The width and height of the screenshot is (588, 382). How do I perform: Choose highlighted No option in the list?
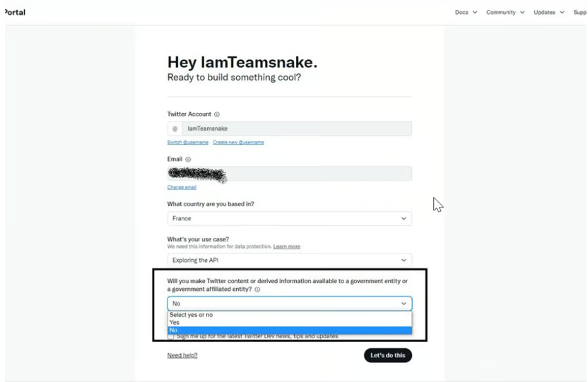pyautogui.click(x=290, y=330)
